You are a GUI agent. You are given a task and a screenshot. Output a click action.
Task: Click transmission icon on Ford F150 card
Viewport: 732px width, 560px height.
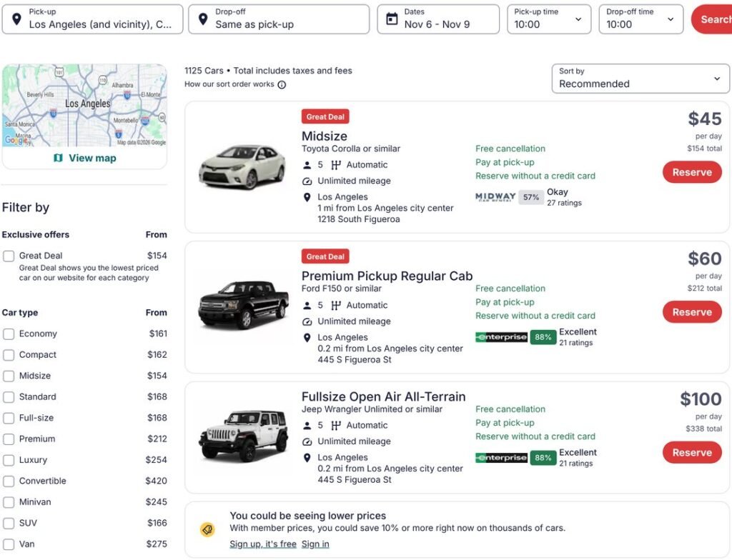point(336,306)
